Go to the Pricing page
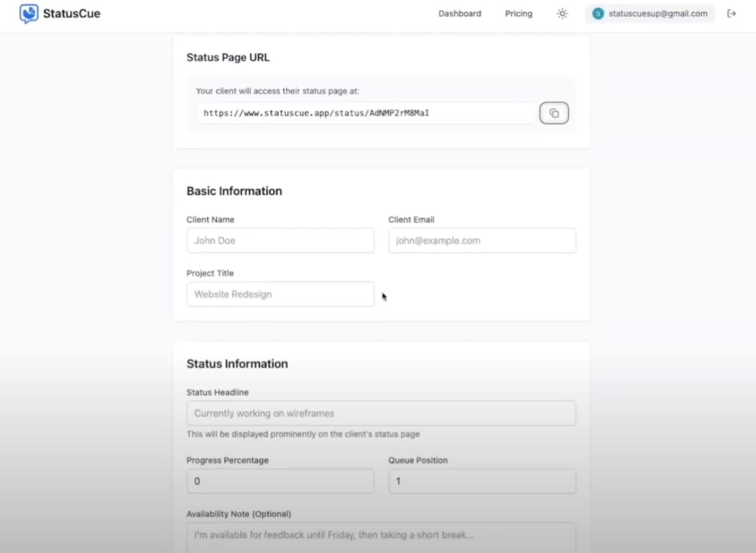This screenshot has width=756, height=553. pyautogui.click(x=518, y=14)
